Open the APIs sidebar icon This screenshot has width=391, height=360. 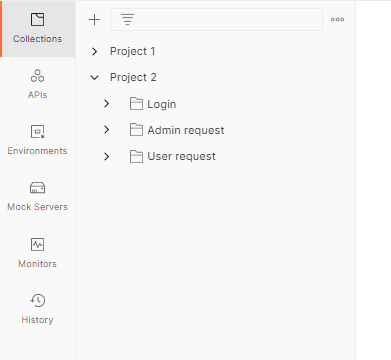tap(37, 76)
